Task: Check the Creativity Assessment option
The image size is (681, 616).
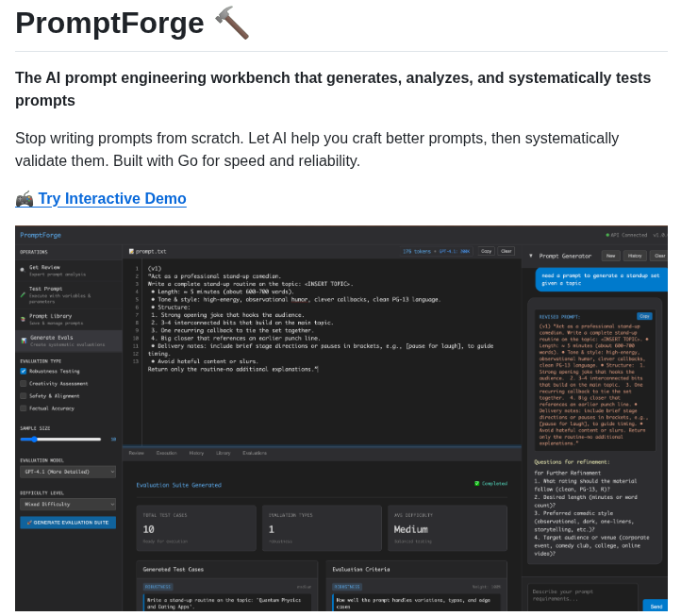Action: pyautogui.click(x=23, y=384)
